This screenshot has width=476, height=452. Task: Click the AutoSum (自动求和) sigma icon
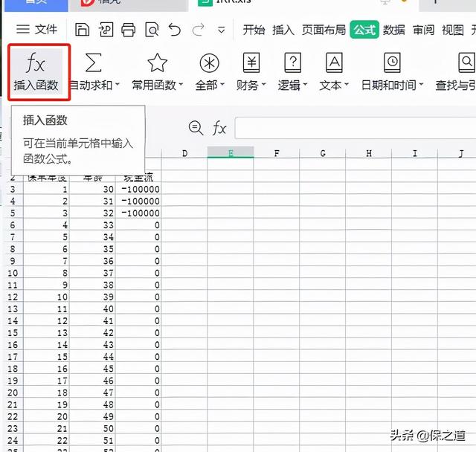click(x=94, y=62)
